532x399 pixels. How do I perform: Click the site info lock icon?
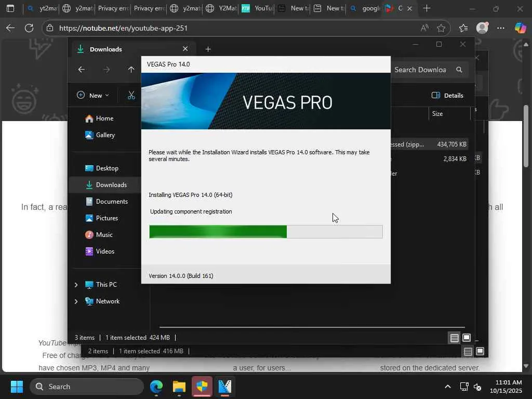50,28
